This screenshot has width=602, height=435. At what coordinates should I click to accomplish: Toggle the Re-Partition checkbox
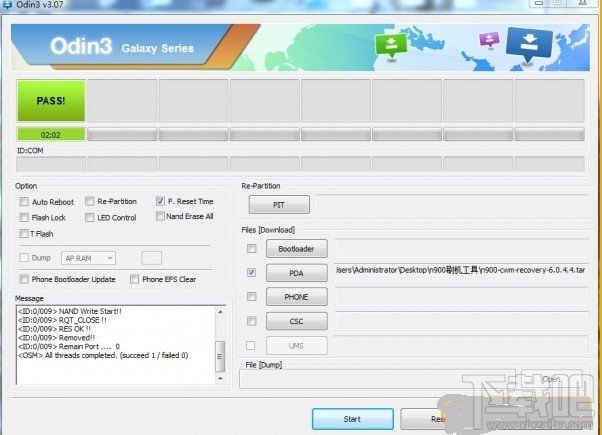pos(89,201)
